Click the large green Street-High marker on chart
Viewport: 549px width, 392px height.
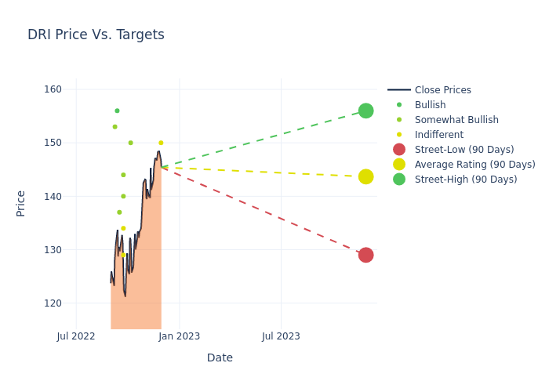coord(365,111)
